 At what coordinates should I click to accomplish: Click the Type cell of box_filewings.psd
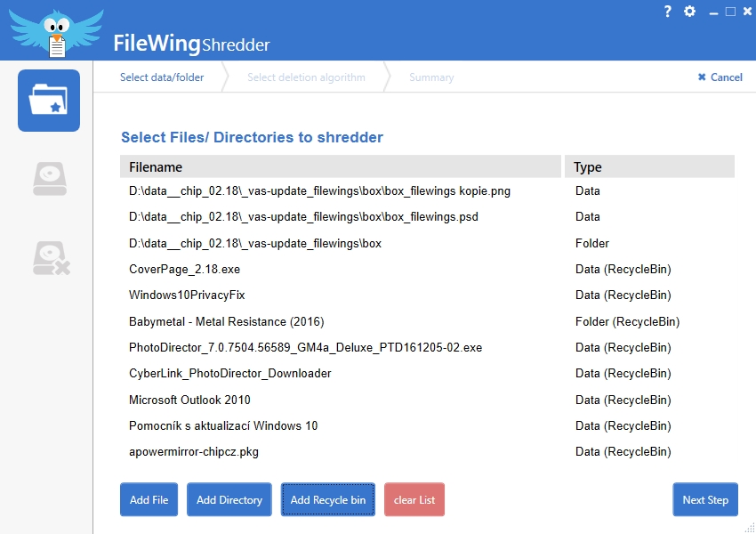point(587,217)
